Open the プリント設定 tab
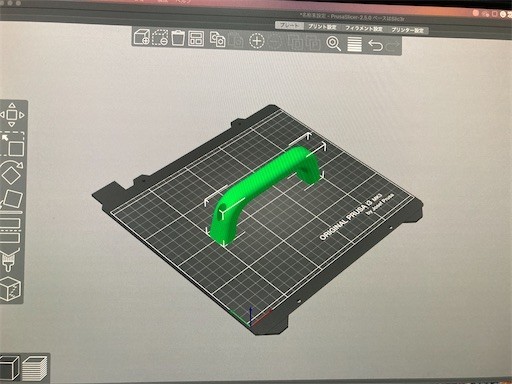 322,27
